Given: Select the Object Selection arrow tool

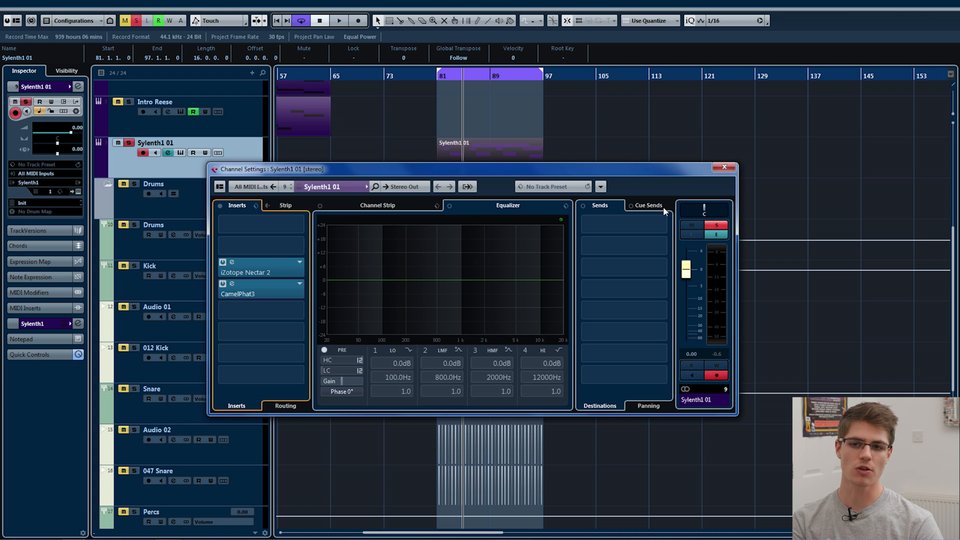Looking at the screenshot, I should pyautogui.click(x=378, y=20).
